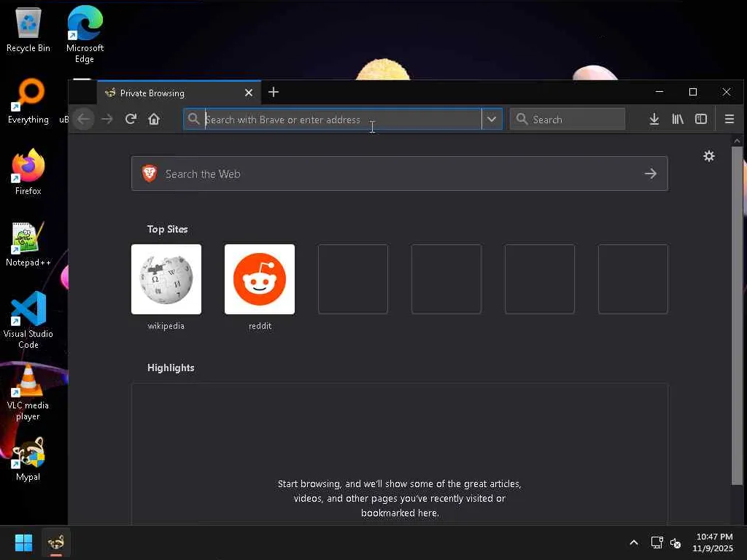
Task: Click the Brave lion search icon
Action: (150, 174)
